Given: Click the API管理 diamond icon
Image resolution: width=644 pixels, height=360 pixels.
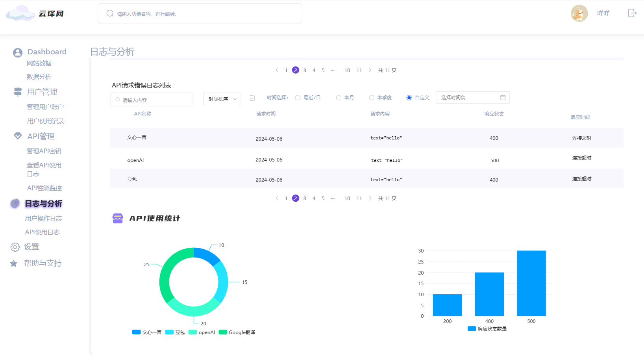Looking at the screenshot, I should click(x=18, y=136).
